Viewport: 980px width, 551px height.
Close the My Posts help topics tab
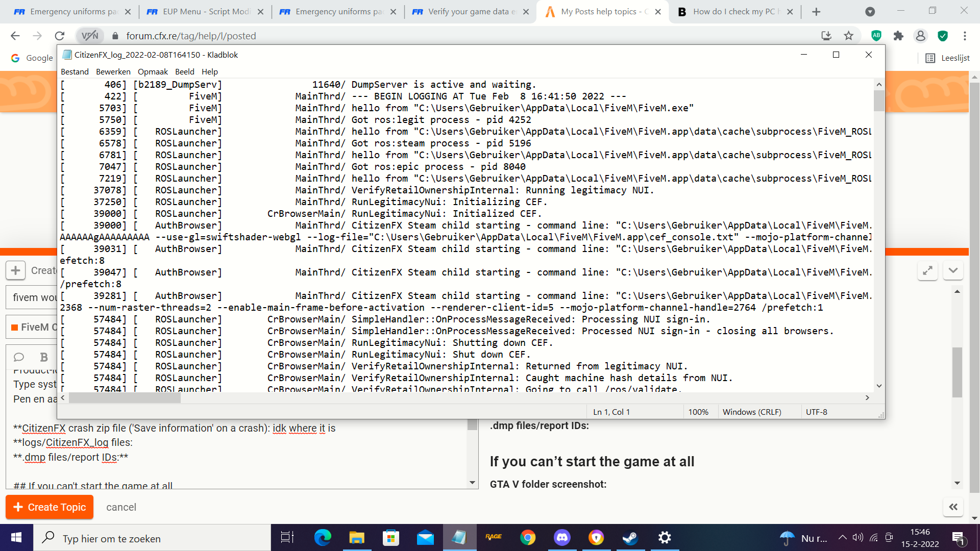tap(658, 12)
